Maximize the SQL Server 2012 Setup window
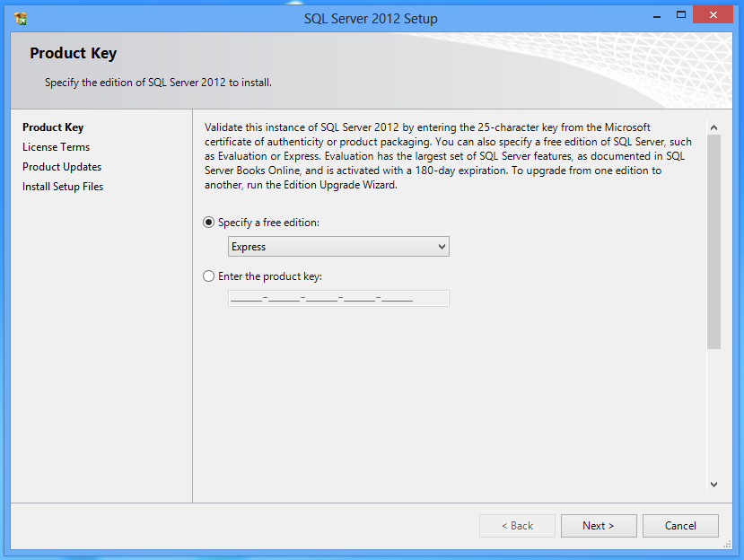The image size is (744, 560). (x=681, y=15)
